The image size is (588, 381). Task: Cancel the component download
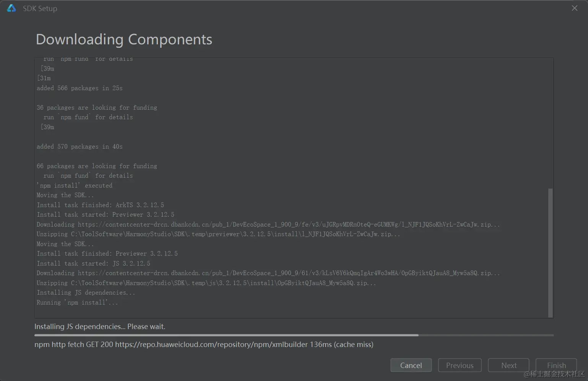click(411, 365)
